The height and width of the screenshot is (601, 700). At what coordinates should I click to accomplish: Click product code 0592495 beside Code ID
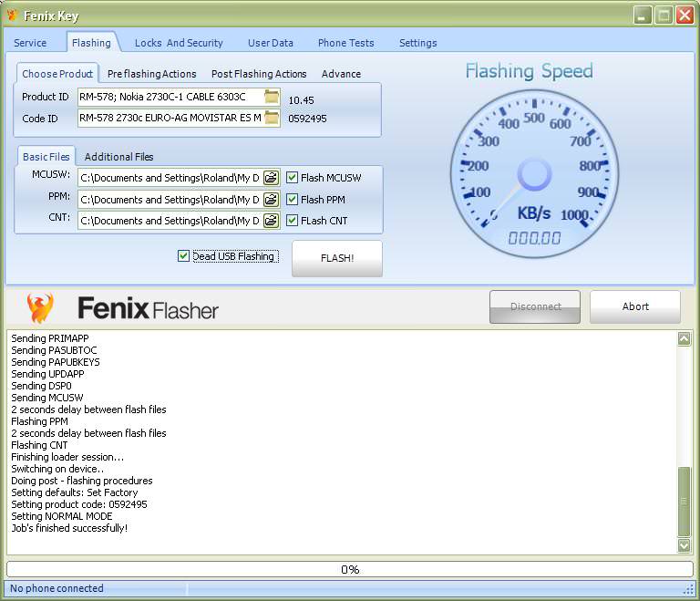[x=307, y=119]
